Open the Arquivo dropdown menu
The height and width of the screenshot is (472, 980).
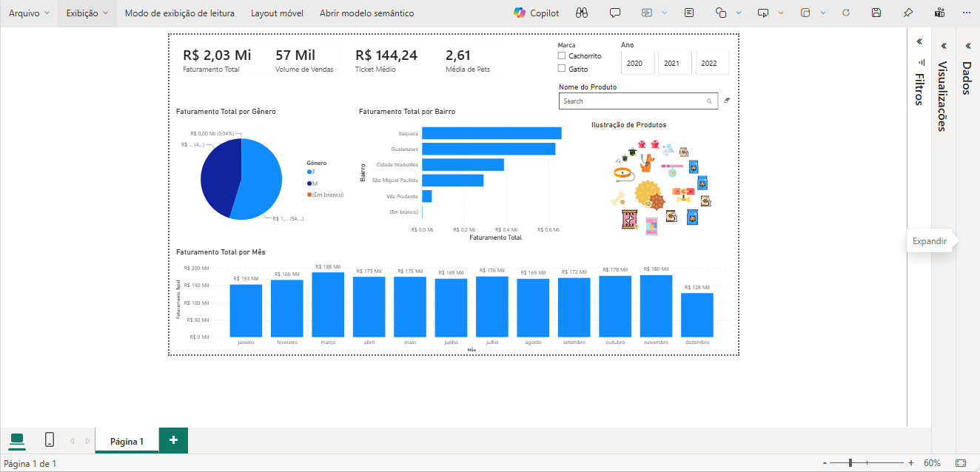30,13
